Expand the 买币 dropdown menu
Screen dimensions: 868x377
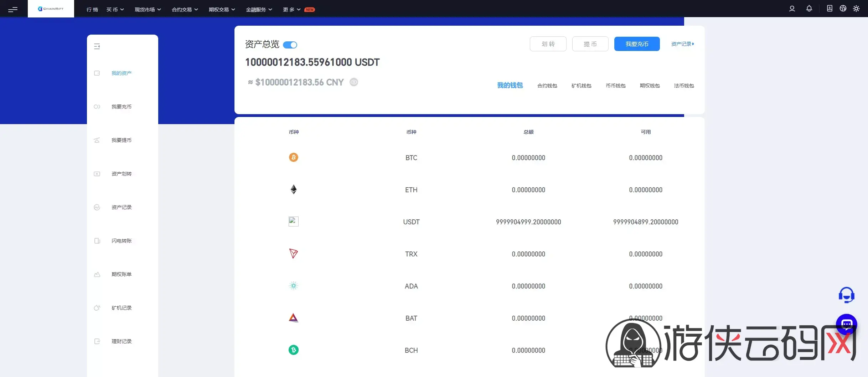coord(115,10)
